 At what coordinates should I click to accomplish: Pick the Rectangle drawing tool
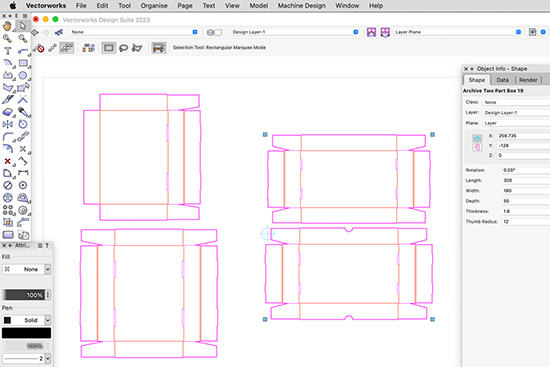23,63
